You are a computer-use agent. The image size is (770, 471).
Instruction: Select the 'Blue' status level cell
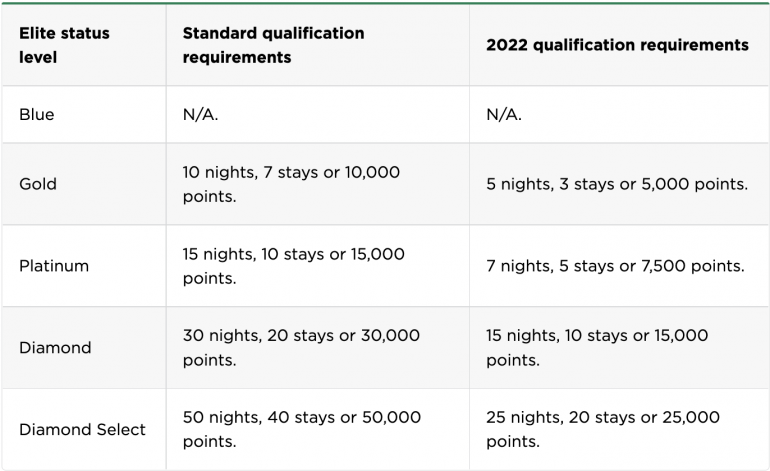click(x=37, y=114)
